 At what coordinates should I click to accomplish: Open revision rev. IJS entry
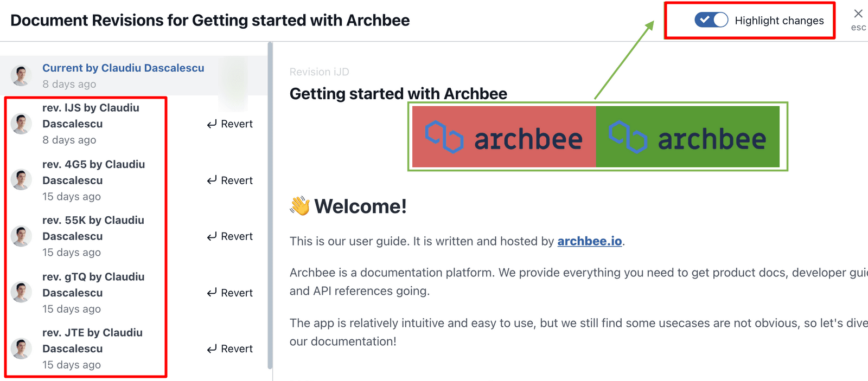pos(91,116)
